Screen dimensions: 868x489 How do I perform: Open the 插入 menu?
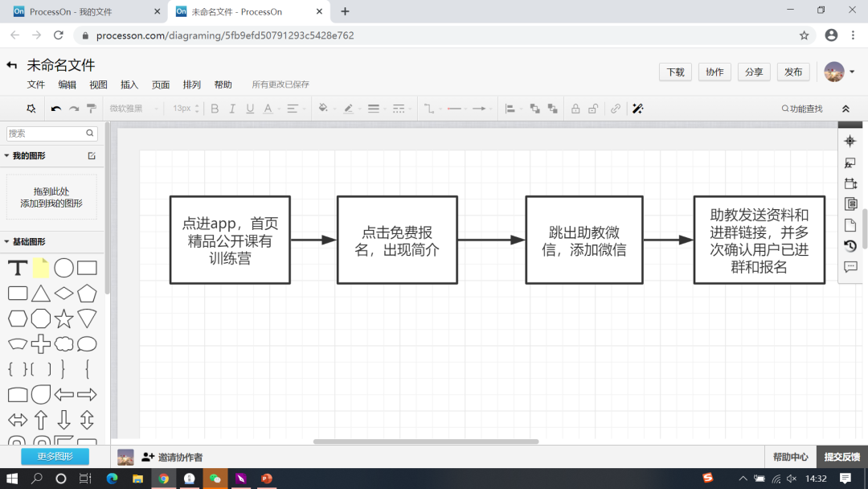pos(129,84)
